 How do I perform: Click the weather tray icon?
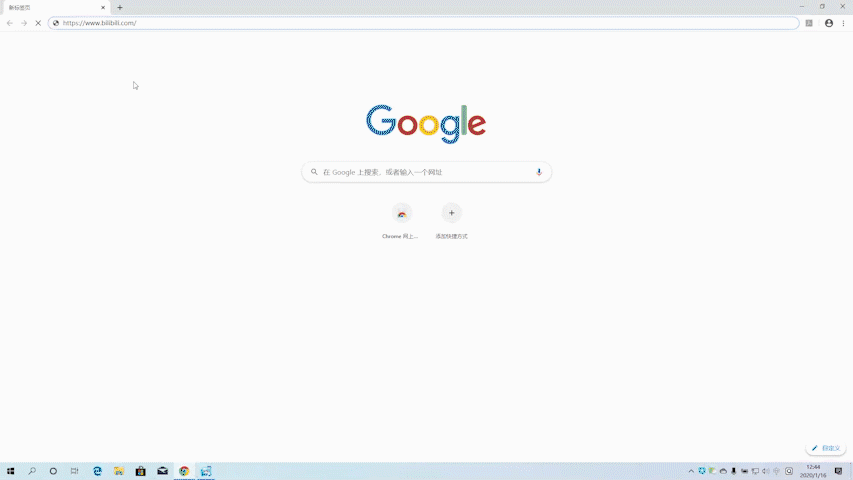pyautogui.click(x=712, y=471)
